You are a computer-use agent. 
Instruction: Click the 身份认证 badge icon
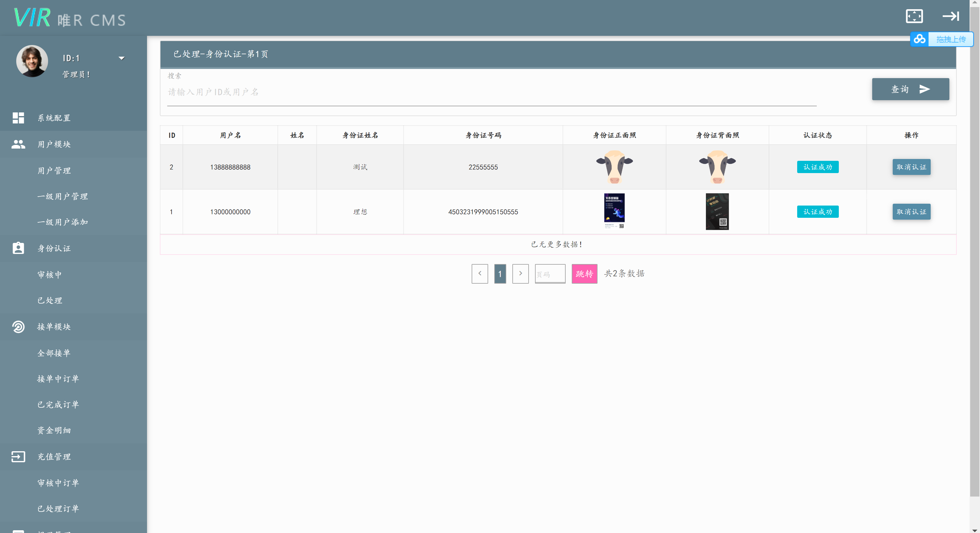click(18, 248)
